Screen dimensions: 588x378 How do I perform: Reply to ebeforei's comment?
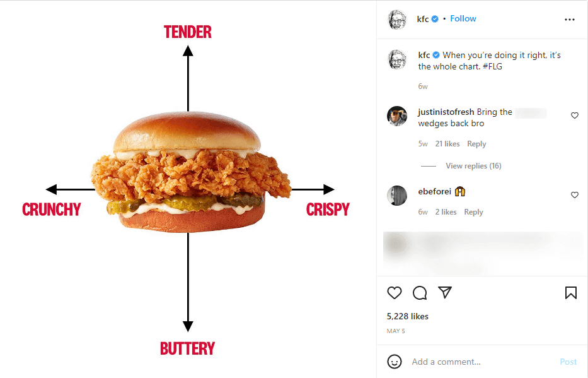point(473,212)
